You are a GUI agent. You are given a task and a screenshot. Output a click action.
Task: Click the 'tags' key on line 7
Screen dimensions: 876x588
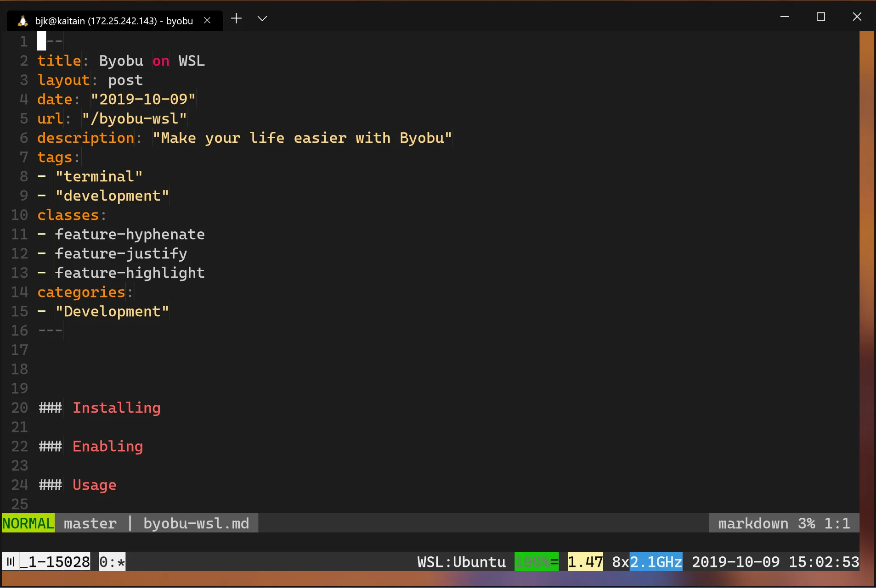point(55,157)
